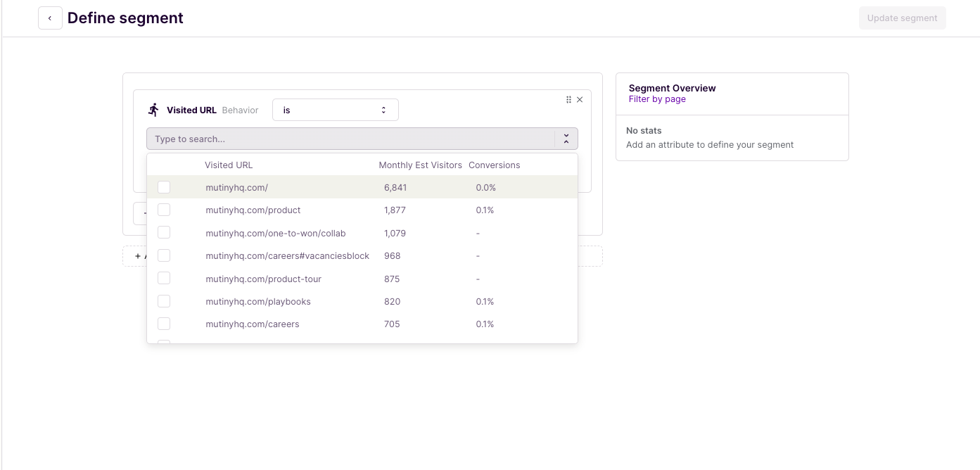Viewport: 980px width, 470px height.
Task: Select mutinyhq.com/product URL text
Action: tap(253, 210)
